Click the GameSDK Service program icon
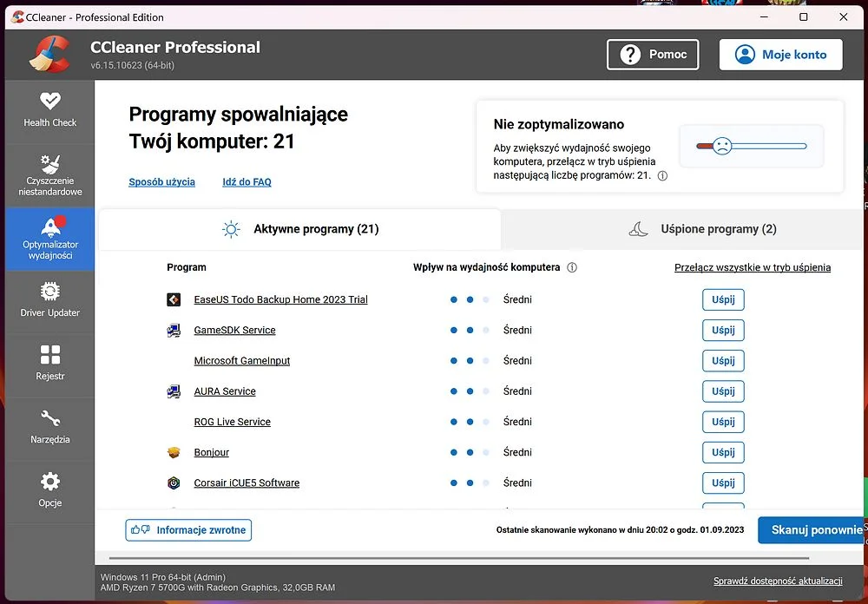The image size is (868, 604). click(174, 331)
